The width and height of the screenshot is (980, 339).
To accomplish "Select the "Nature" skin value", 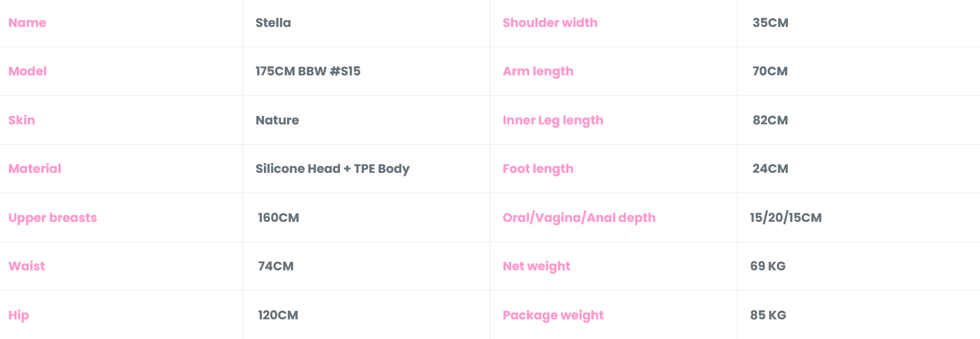I will click(x=277, y=120).
